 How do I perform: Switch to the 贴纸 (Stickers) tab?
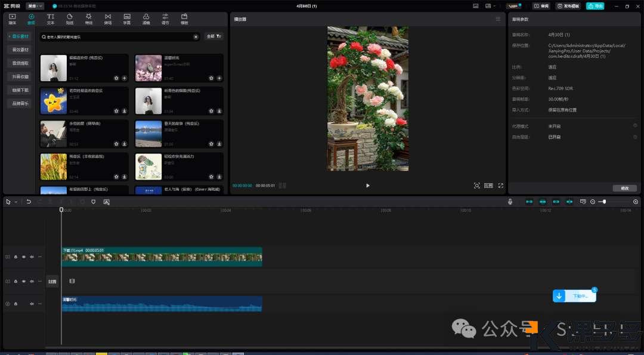[70, 18]
